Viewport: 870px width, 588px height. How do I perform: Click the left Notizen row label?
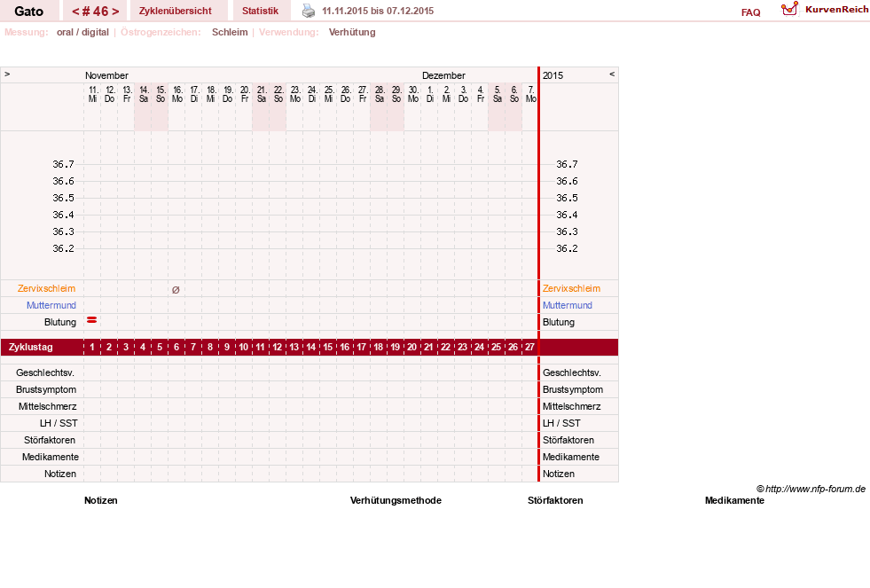pyautogui.click(x=60, y=474)
